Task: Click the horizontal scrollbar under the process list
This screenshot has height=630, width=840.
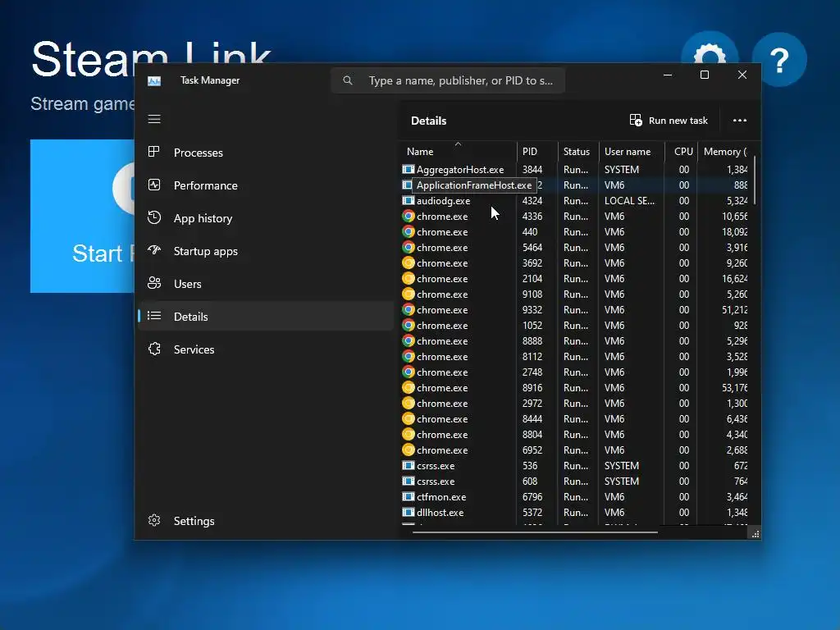Action: pos(535,532)
